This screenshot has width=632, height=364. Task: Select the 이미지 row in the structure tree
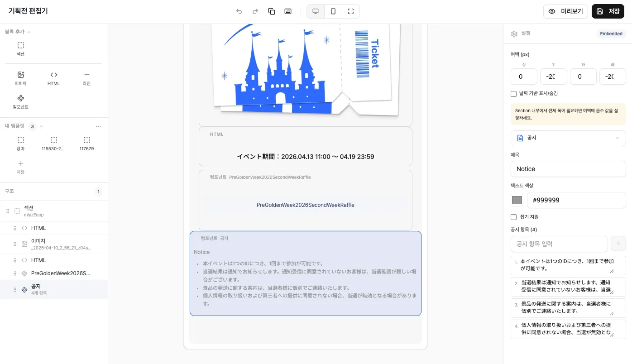pyautogui.click(x=54, y=244)
